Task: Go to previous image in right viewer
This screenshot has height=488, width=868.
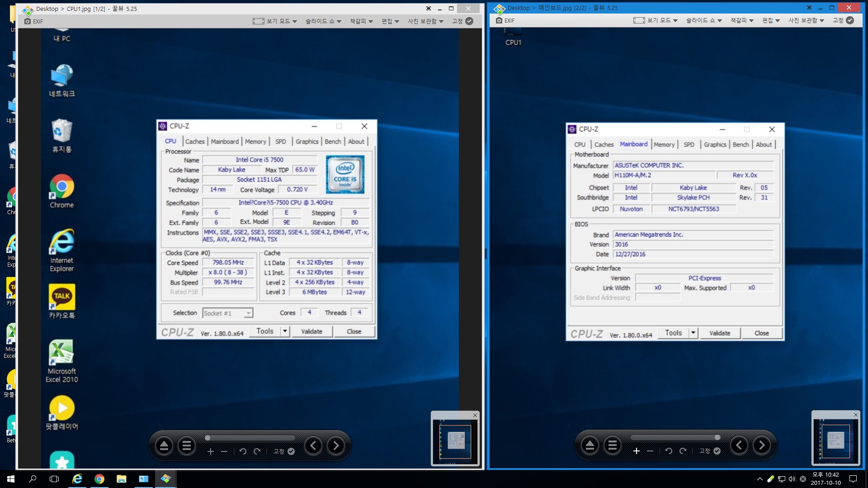Action: 739,446
